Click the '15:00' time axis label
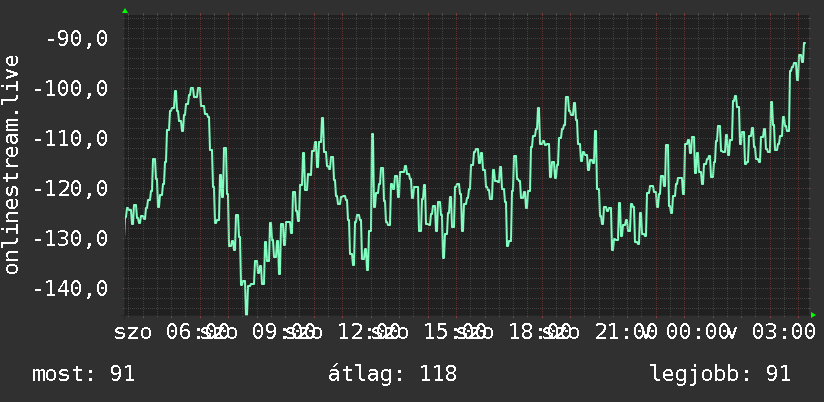The width and height of the screenshot is (824, 402). pos(456,332)
